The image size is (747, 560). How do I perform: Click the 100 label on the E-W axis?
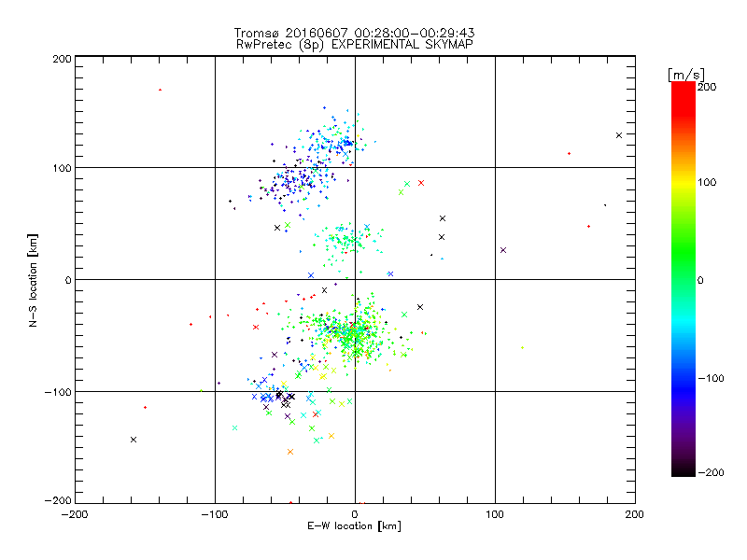(495, 514)
